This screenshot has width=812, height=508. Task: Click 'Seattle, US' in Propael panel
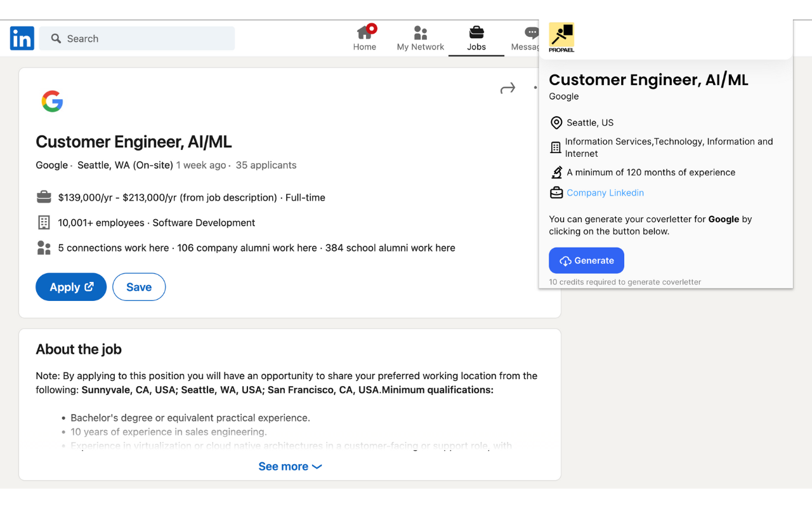tap(590, 123)
